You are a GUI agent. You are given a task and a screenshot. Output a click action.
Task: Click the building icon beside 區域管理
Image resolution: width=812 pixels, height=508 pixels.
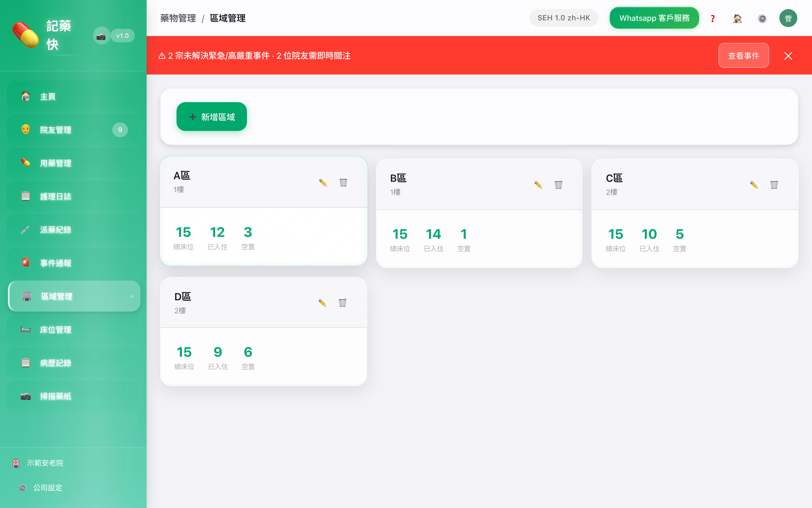[x=27, y=296]
